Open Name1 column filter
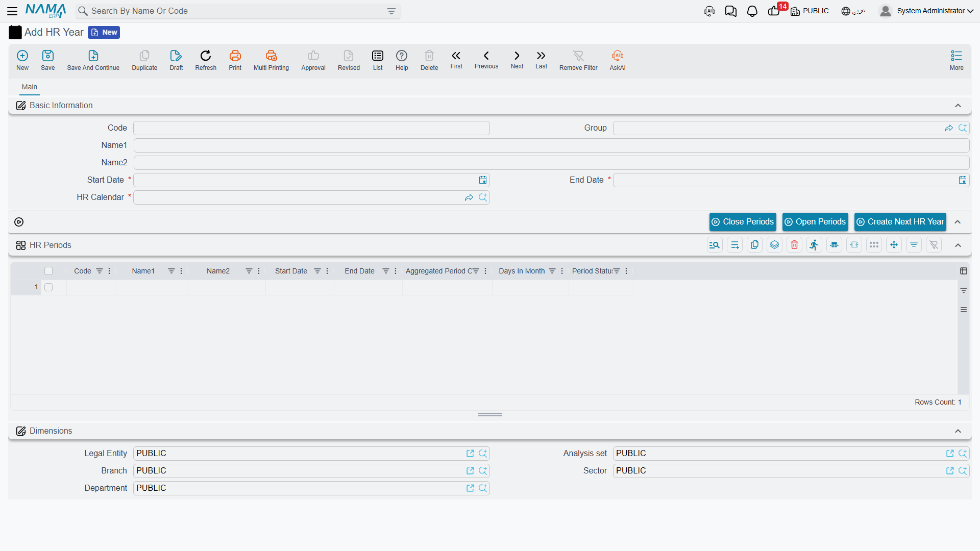The image size is (980, 551). click(171, 271)
